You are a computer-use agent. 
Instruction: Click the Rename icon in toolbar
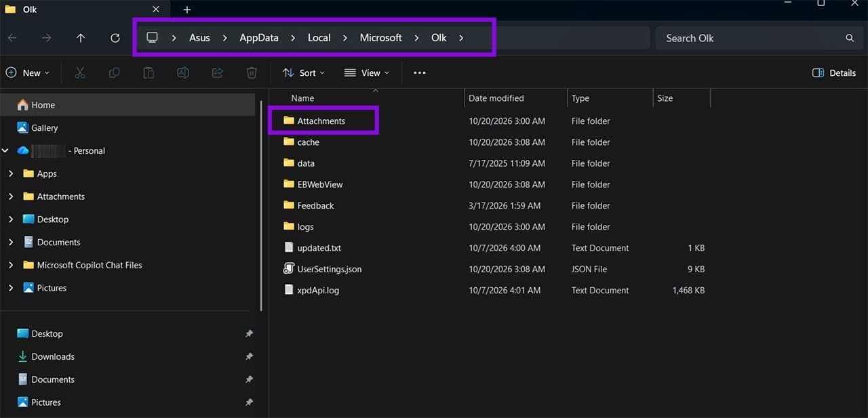(x=183, y=72)
